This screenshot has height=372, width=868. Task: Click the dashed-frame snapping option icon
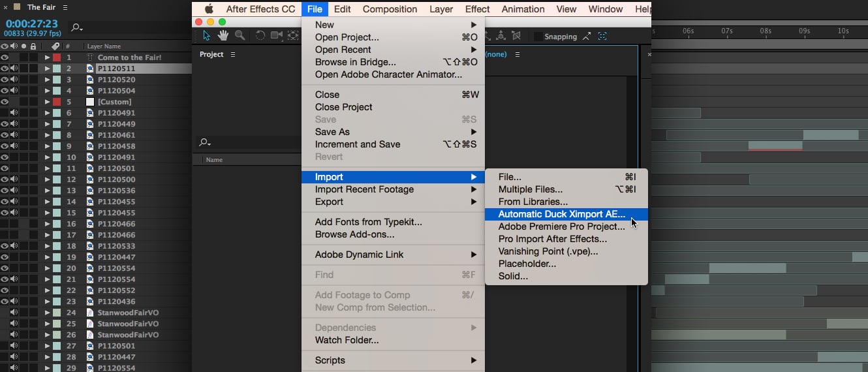click(602, 37)
